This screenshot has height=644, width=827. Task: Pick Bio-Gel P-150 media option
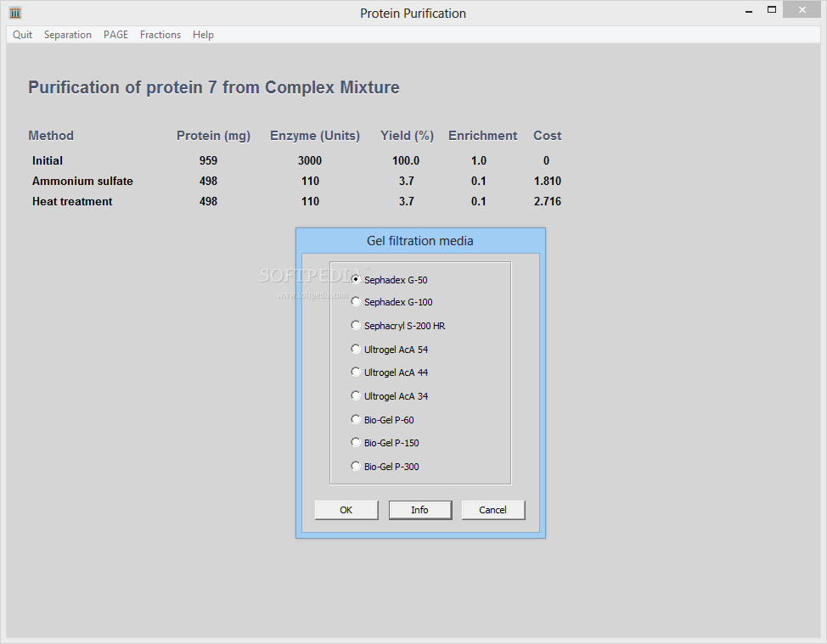point(385,443)
